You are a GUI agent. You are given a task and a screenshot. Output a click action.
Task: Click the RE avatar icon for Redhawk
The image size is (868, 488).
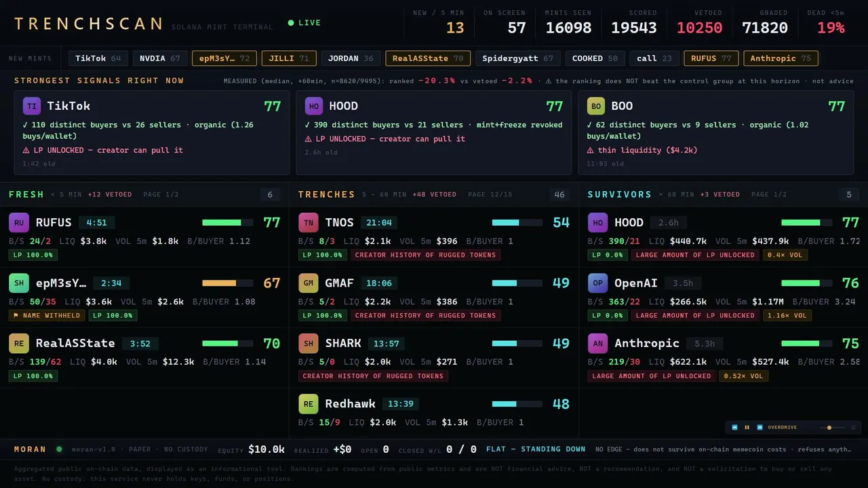(309, 404)
